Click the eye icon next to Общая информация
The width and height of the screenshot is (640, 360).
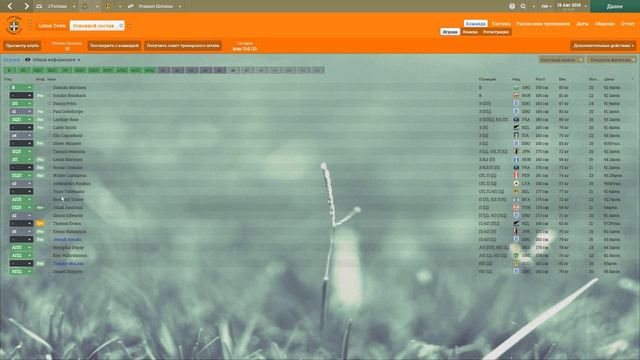click(x=28, y=60)
